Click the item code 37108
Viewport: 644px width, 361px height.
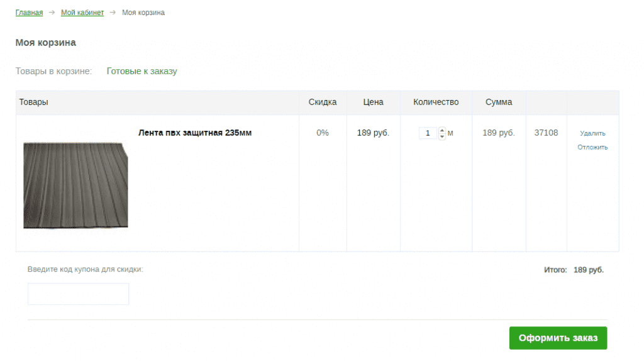tap(547, 133)
